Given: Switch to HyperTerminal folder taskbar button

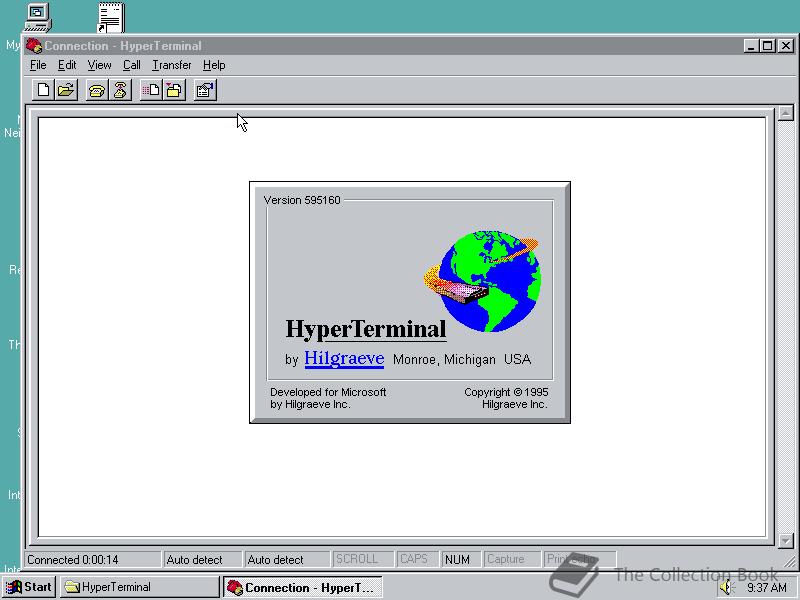Looking at the screenshot, I should (139, 587).
